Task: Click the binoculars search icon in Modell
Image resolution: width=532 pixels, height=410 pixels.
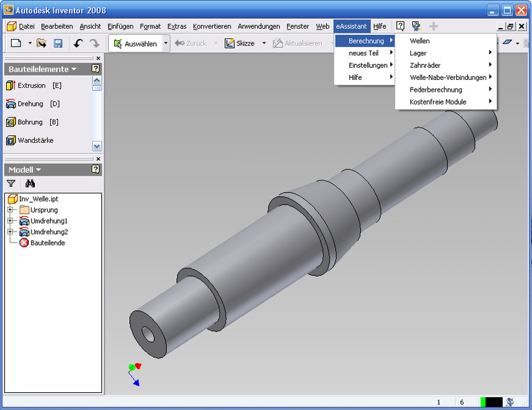Action: click(30, 184)
